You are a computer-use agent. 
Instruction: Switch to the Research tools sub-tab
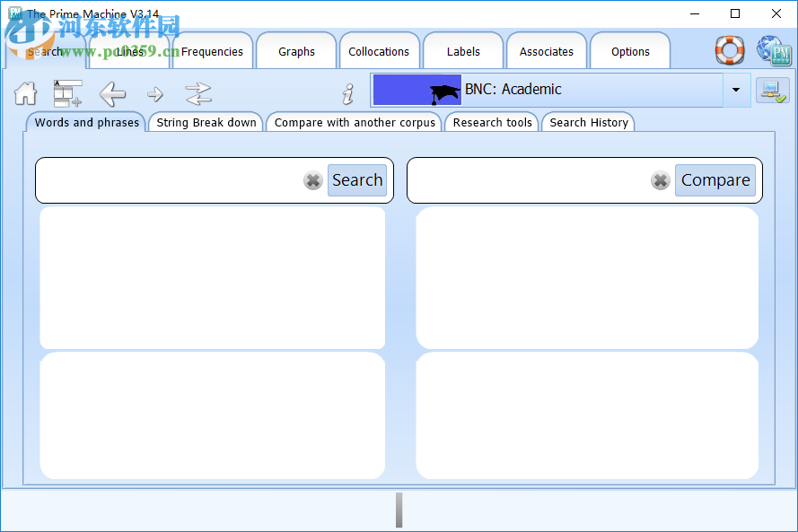pyautogui.click(x=492, y=122)
